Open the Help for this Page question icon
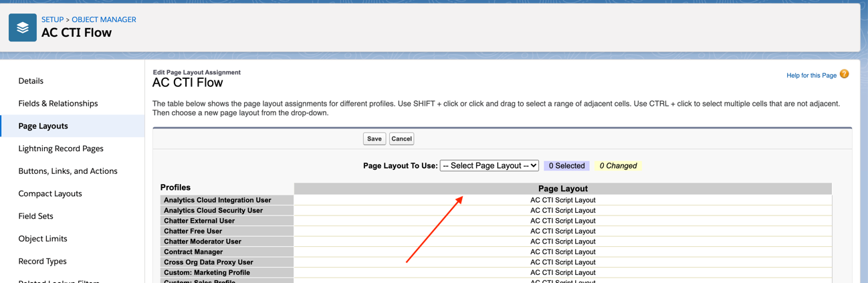 [x=845, y=74]
